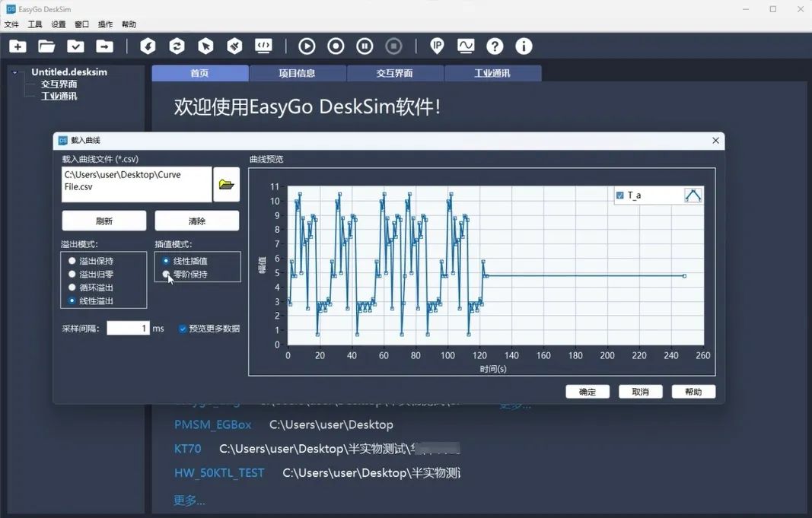Click the hexagon brush cleanup toolbar icon
This screenshot has width=812, height=518.
click(x=234, y=46)
